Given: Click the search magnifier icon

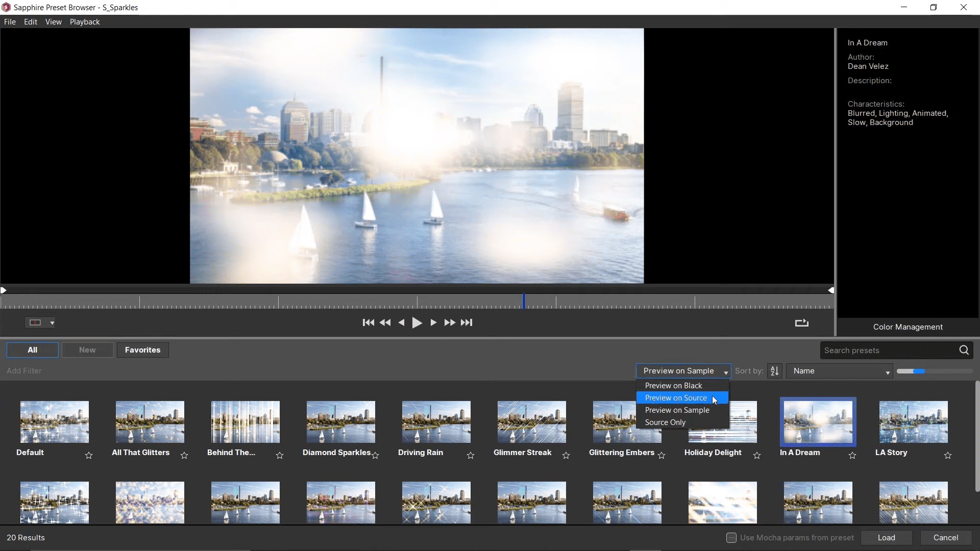Looking at the screenshot, I should (x=964, y=350).
